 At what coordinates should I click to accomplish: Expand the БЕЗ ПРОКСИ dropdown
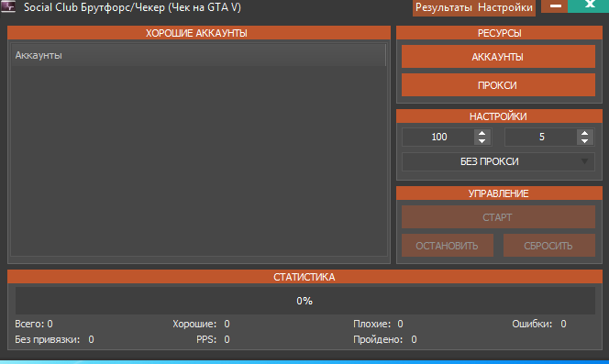[x=498, y=161]
